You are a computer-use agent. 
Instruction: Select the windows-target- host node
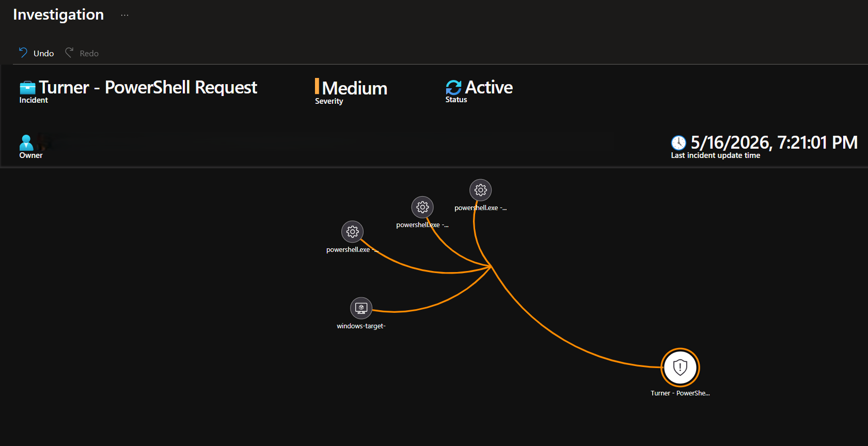click(361, 308)
